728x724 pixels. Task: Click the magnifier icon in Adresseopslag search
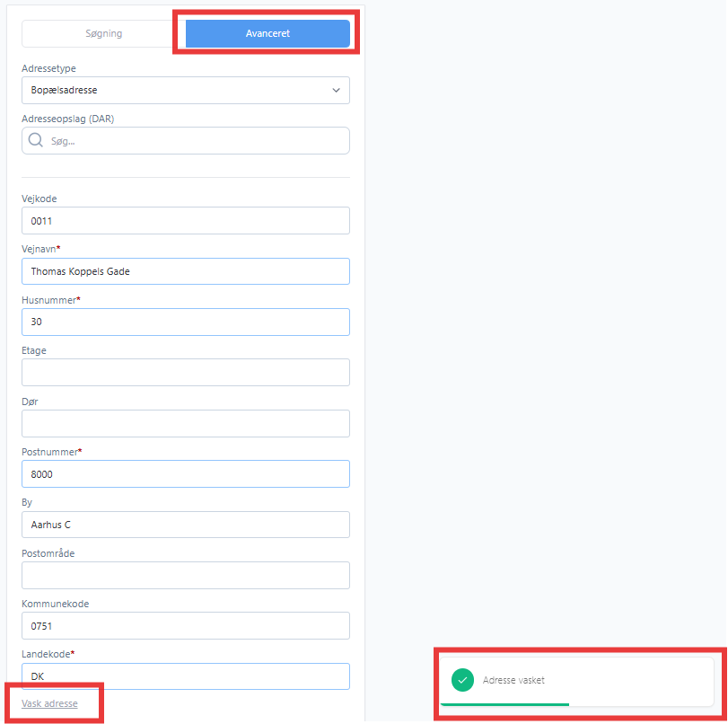click(36, 140)
